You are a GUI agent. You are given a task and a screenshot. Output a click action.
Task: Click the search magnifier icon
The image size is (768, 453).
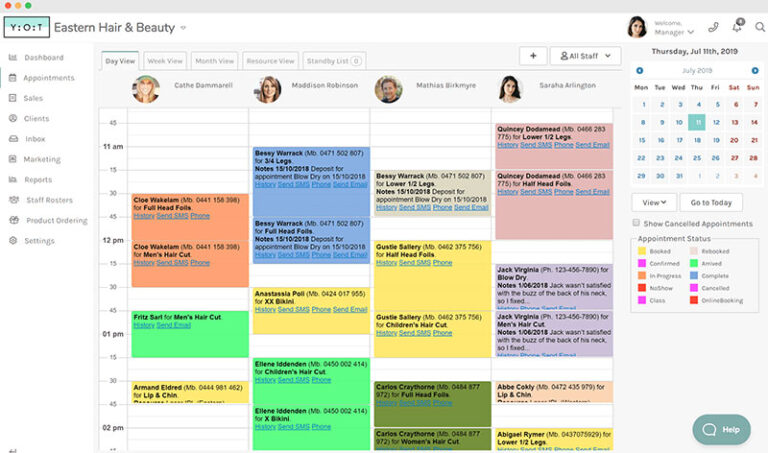[760, 27]
